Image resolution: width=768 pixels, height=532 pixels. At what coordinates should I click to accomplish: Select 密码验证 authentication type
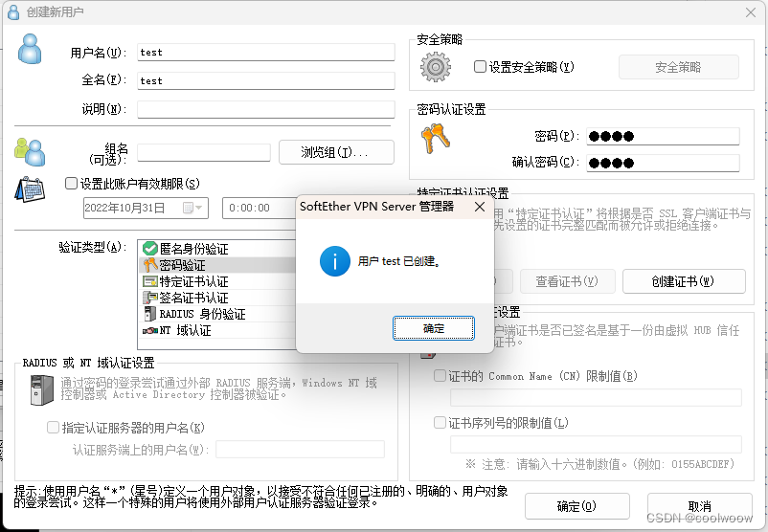218,265
